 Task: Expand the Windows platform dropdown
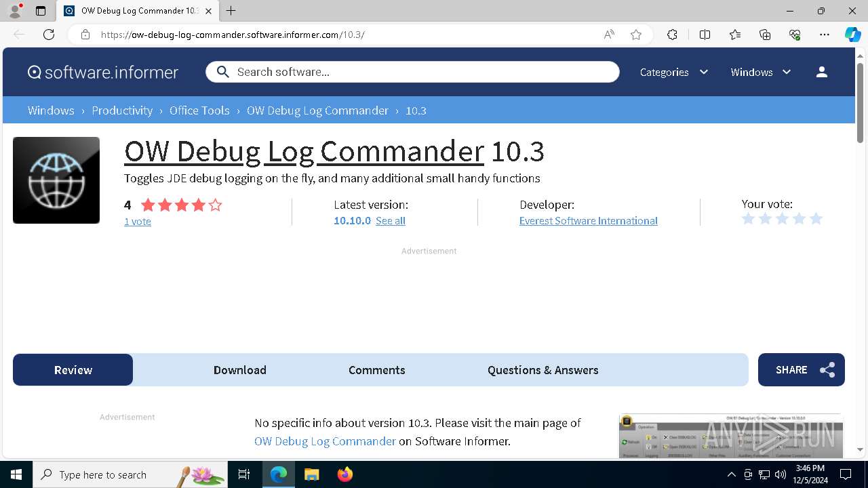pyautogui.click(x=761, y=72)
